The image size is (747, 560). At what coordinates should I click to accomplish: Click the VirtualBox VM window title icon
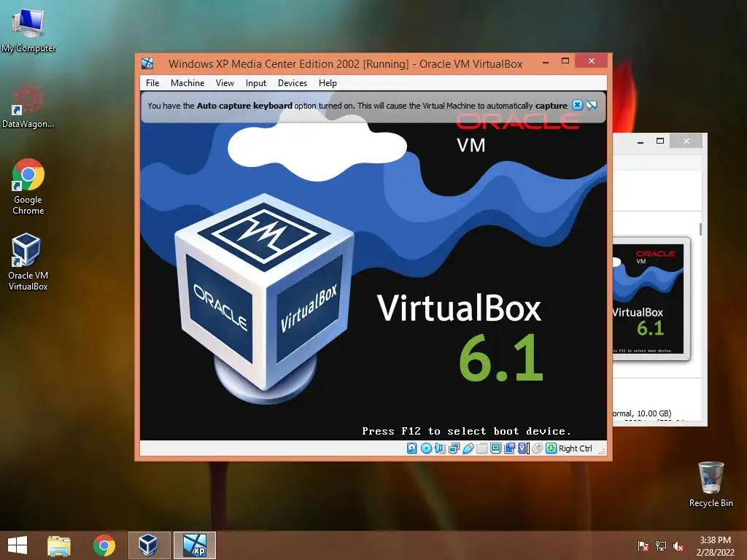pos(147,63)
